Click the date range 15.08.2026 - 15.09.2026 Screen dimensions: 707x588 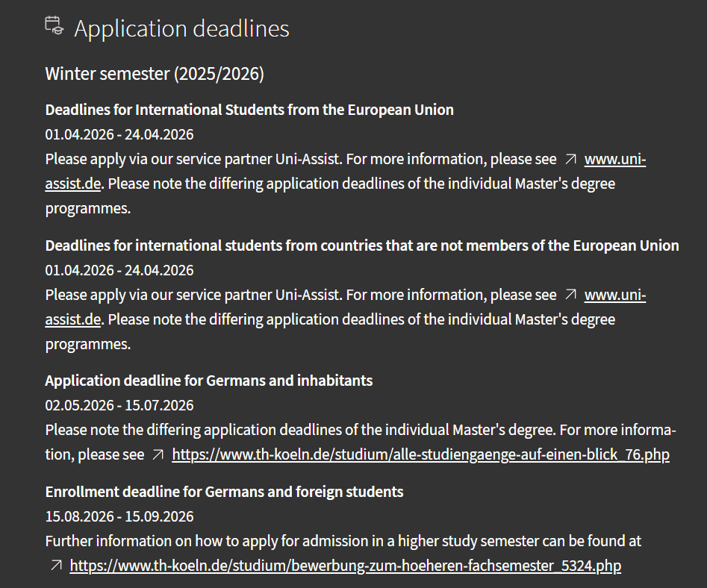[x=119, y=516]
